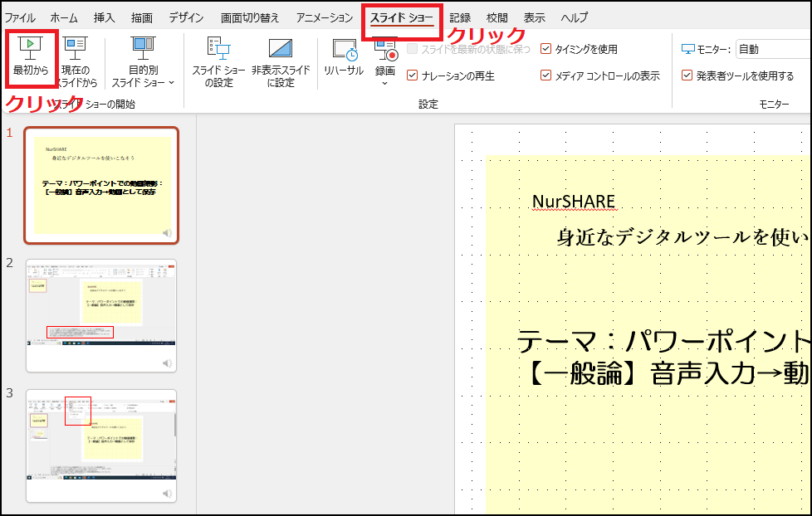Screen dimensions: 812x516
Task: Set hidden slide (非表示スライドに設定)
Action: pos(281,61)
